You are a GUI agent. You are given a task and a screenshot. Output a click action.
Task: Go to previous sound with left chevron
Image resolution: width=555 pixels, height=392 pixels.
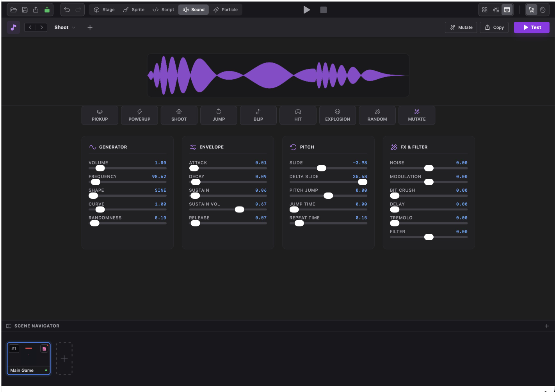click(30, 27)
